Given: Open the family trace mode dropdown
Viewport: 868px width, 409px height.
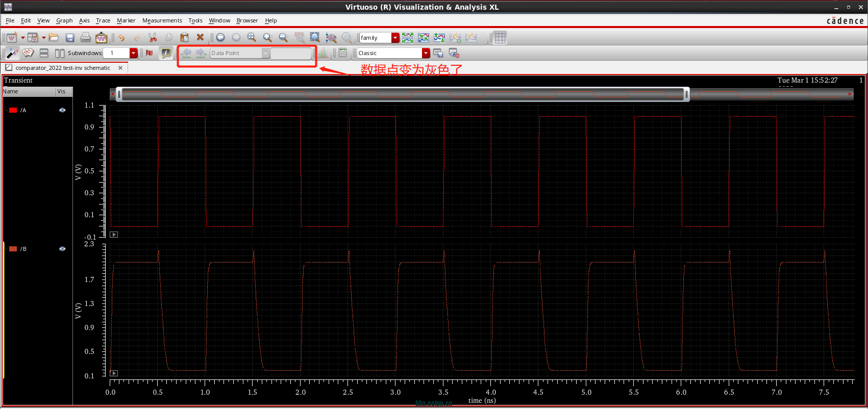Looking at the screenshot, I should pyautogui.click(x=395, y=38).
